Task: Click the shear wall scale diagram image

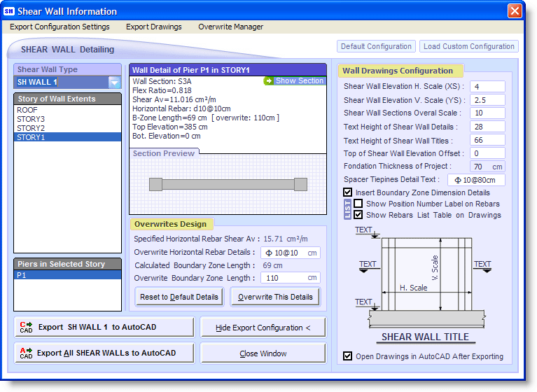Action: pos(423,283)
